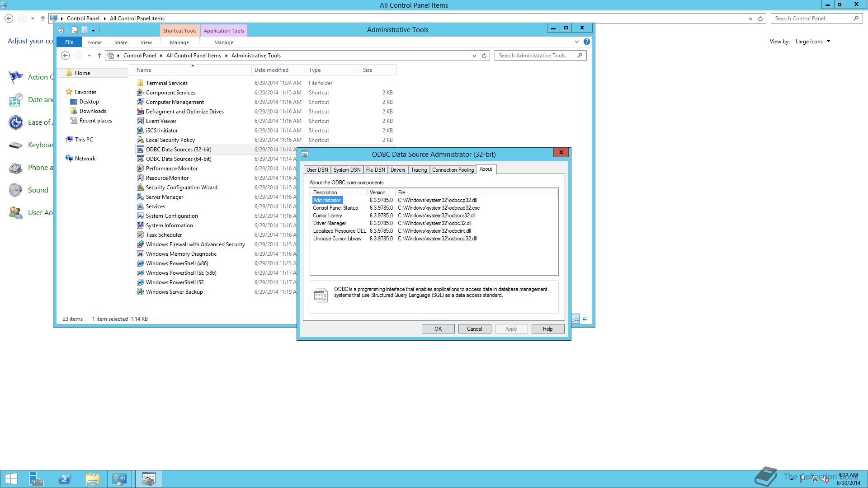Select Server Manager shortcut icon

click(x=140, y=197)
